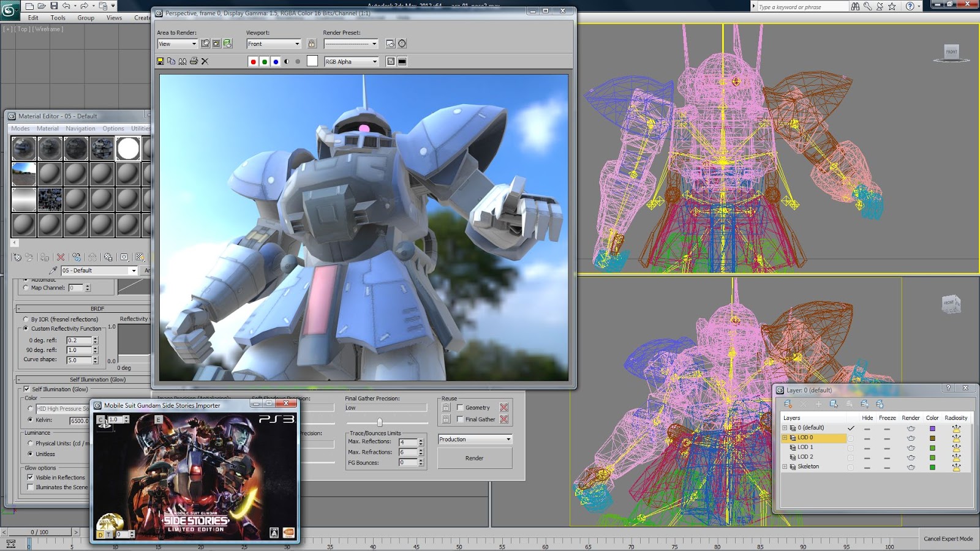
Task: Click the red X reset material icon
Action: pos(61,257)
